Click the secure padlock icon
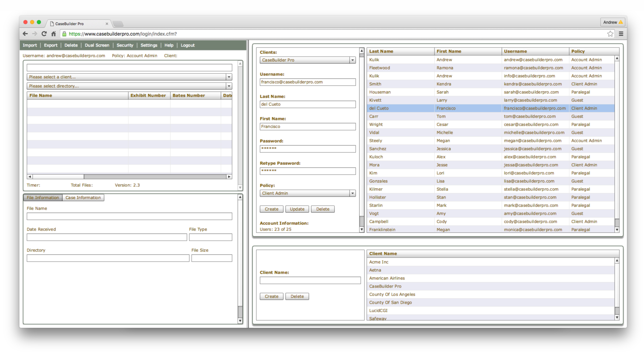The image size is (644, 354). 64,34
